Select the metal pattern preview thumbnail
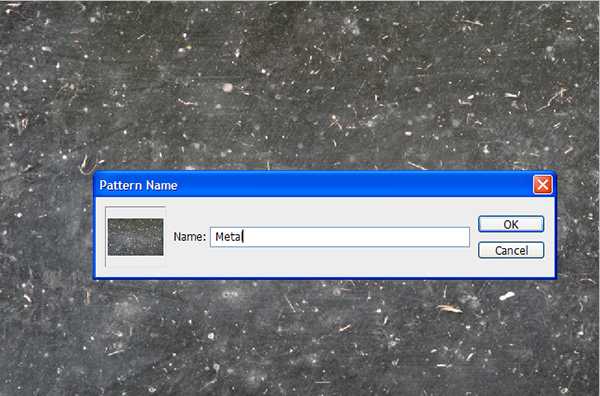The height and width of the screenshot is (396, 600). coord(135,237)
